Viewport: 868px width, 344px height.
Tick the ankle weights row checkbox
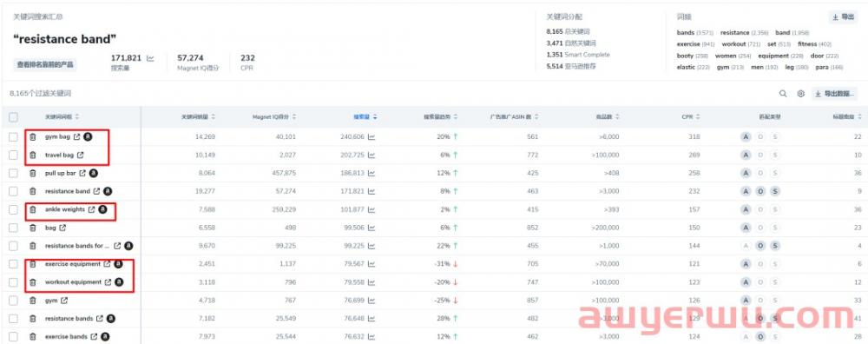(13, 210)
